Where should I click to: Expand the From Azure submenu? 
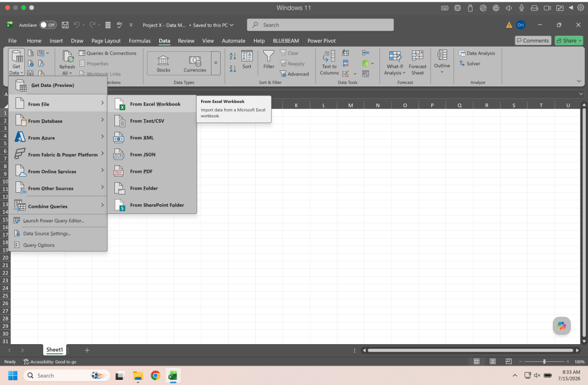pyautogui.click(x=58, y=138)
